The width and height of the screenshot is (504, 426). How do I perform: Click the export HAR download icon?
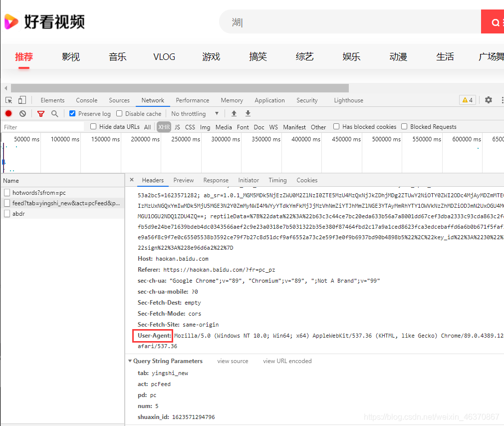(x=248, y=113)
